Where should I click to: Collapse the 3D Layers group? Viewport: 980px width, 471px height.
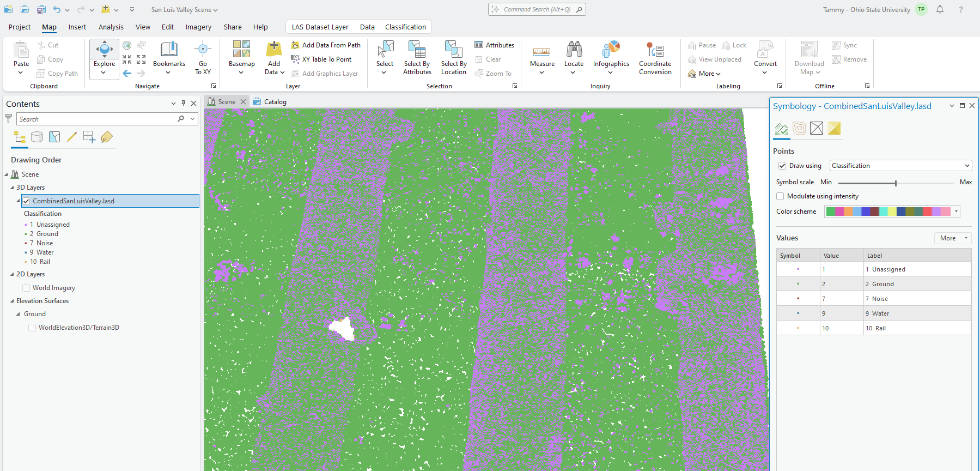tap(12, 188)
